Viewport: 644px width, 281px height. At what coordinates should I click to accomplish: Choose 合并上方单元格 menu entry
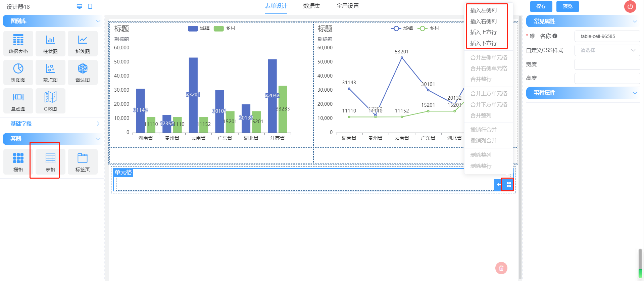pyautogui.click(x=489, y=94)
